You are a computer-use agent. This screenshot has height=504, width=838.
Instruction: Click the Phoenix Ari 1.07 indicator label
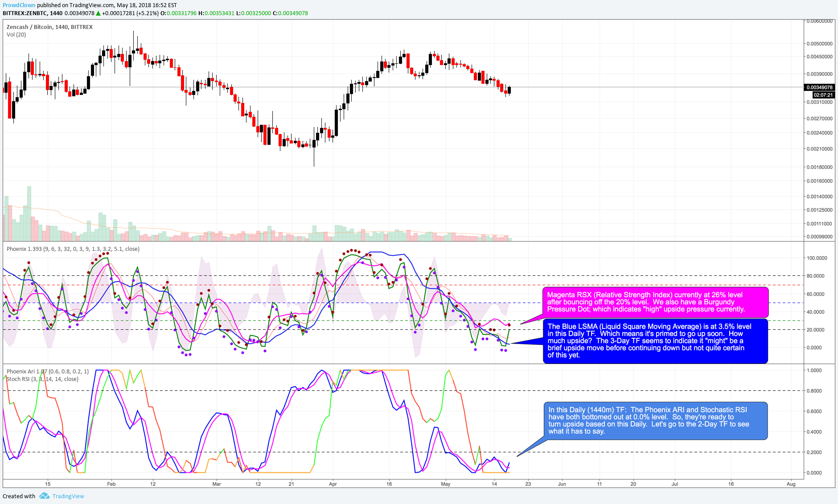[x=47, y=371]
